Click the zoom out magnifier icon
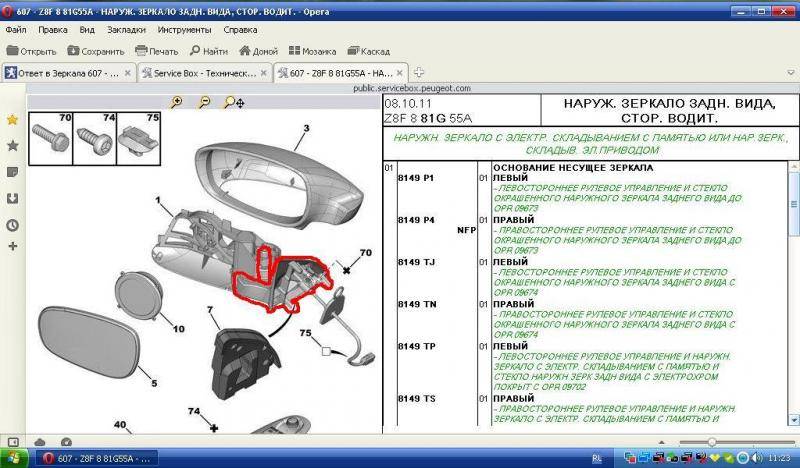The height and width of the screenshot is (468, 800). [x=204, y=102]
